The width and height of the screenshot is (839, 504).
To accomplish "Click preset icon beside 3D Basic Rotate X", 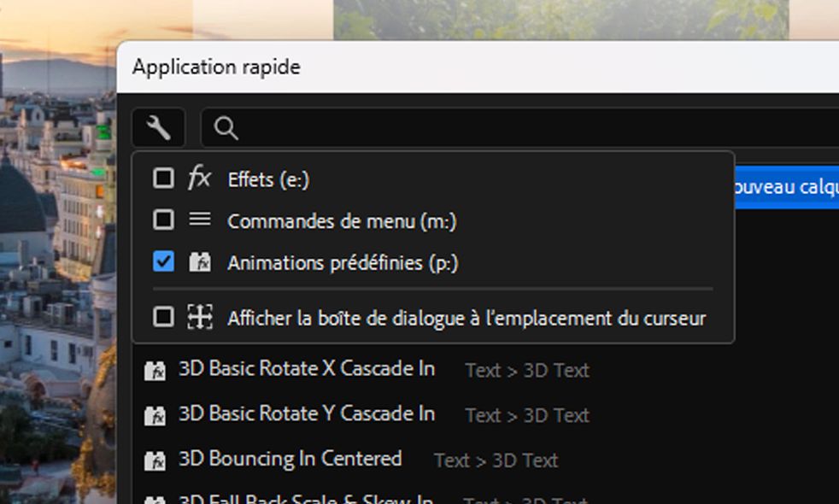I will coord(155,371).
